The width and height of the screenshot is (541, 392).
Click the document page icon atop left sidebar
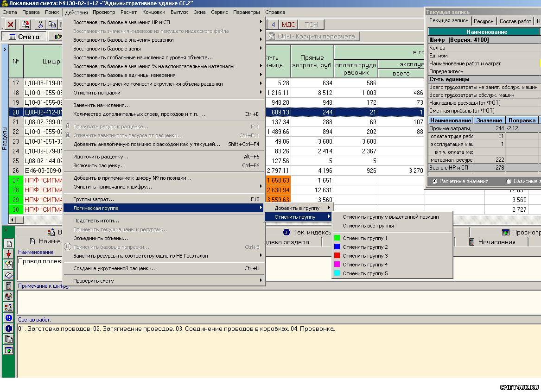[8, 243]
